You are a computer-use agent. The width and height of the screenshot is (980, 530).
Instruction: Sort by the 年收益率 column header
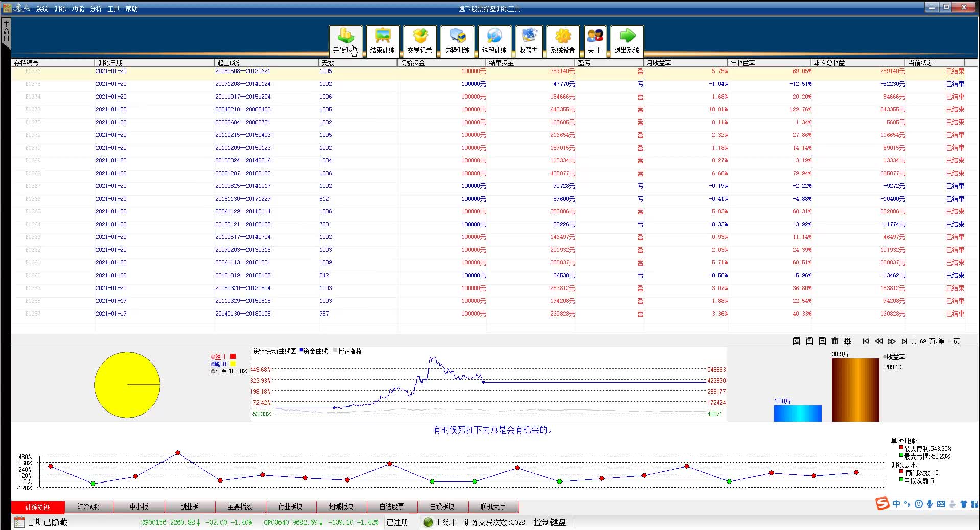(x=769, y=63)
